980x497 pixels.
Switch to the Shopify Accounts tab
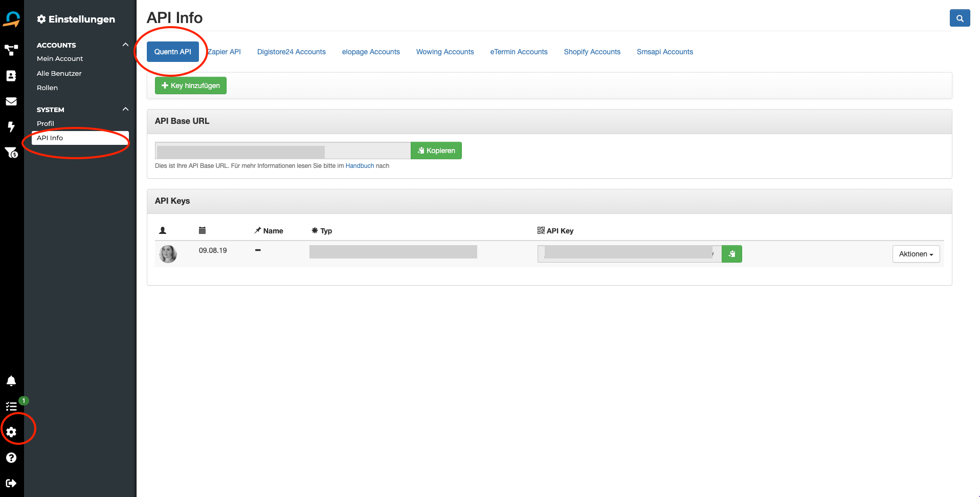click(x=592, y=52)
